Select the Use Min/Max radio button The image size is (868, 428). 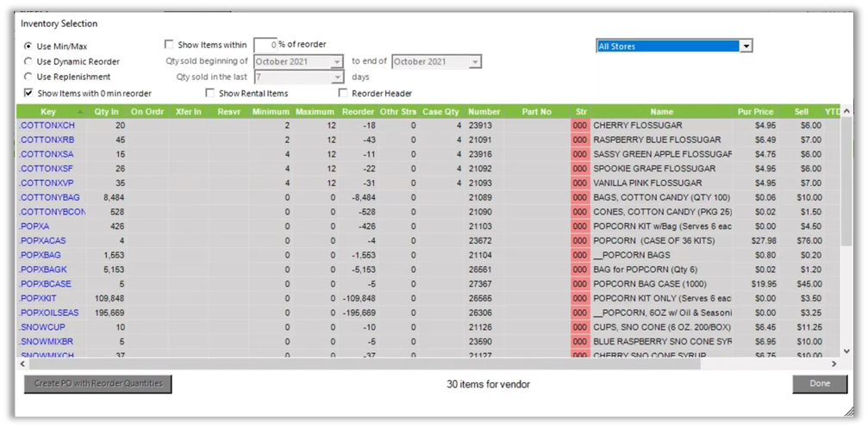click(x=28, y=47)
